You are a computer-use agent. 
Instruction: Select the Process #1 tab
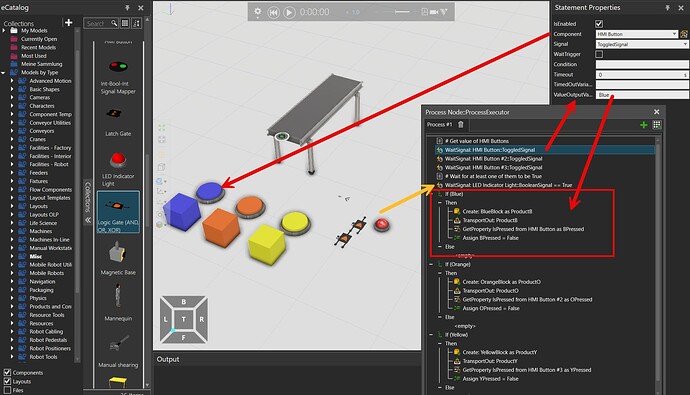tap(439, 124)
